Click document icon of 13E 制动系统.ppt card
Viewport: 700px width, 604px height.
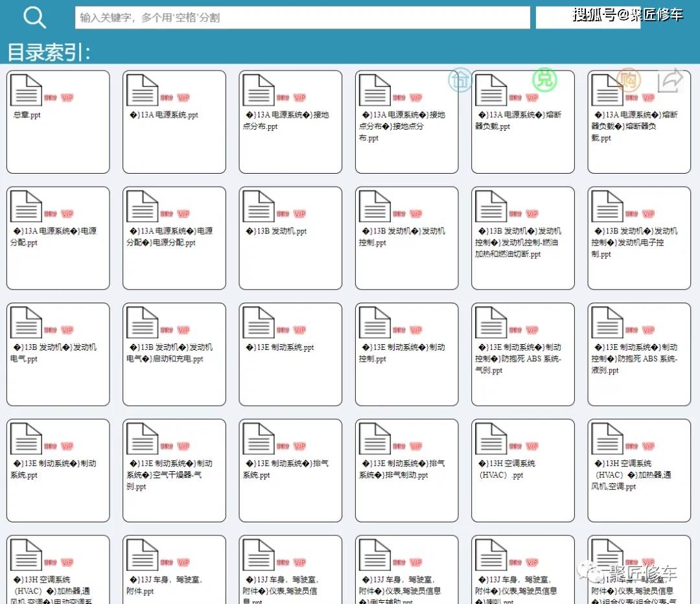(x=259, y=323)
